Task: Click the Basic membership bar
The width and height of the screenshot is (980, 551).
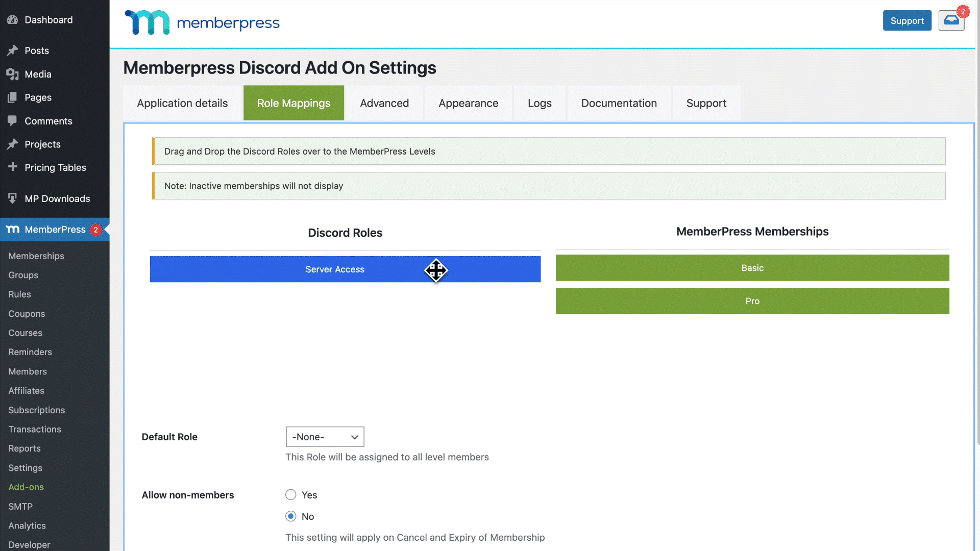Action: click(x=752, y=268)
